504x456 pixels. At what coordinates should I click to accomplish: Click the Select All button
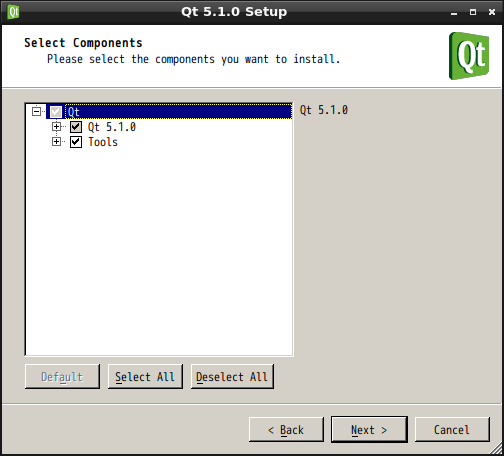pyautogui.click(x=145, y=377)
